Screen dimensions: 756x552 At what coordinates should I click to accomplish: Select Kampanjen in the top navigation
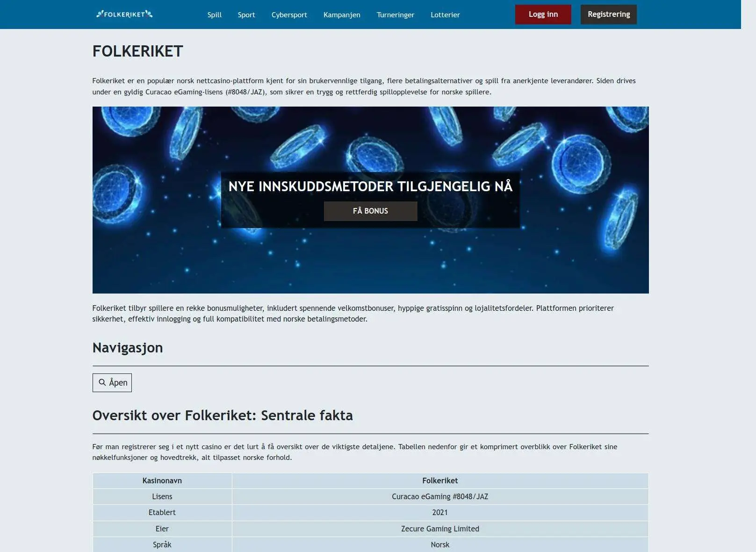[x=342, y=15]
